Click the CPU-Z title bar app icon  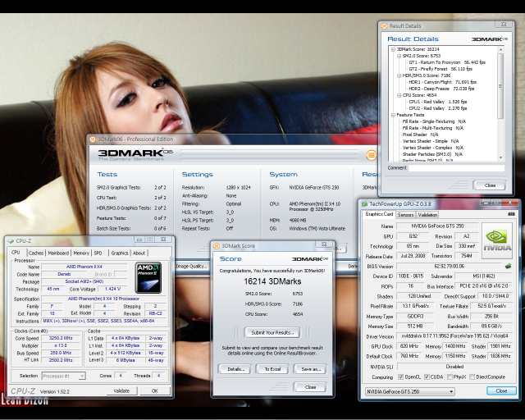coord(11,241)
